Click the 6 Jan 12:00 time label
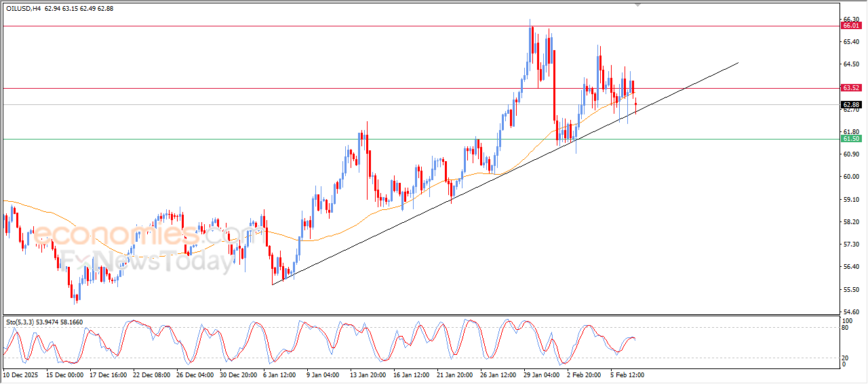The height and width of the screenshot is (384, 868). [x=279, y=374]
